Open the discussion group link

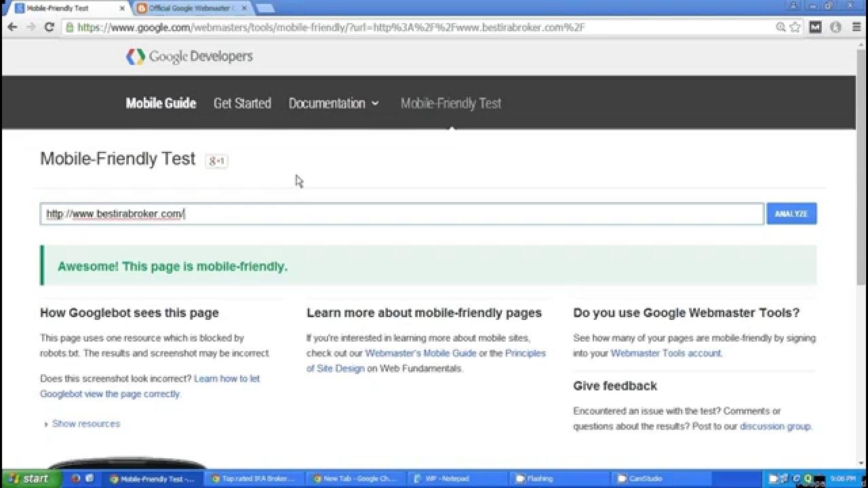pyautogui.click(x=775, y=426)
